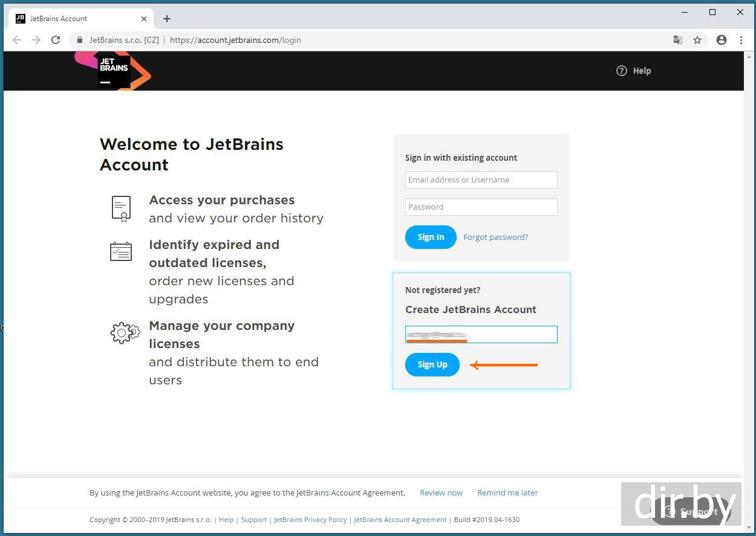
Task: Click the browser Back arrow
Action: (17, 40)
